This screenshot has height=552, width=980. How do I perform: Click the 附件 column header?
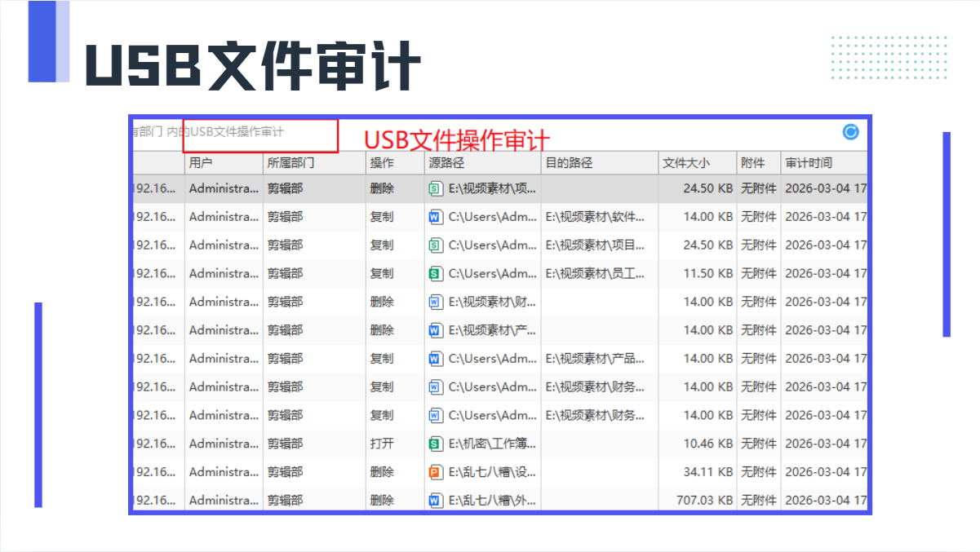tap(752, 163)
